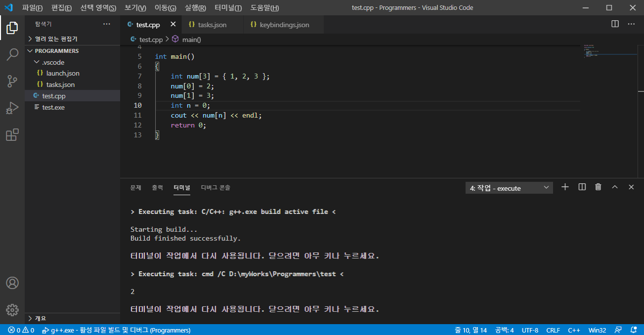Open the main() breadcrumb symbol dropdown
644x335 pixels.
click(x=187, y=40)
